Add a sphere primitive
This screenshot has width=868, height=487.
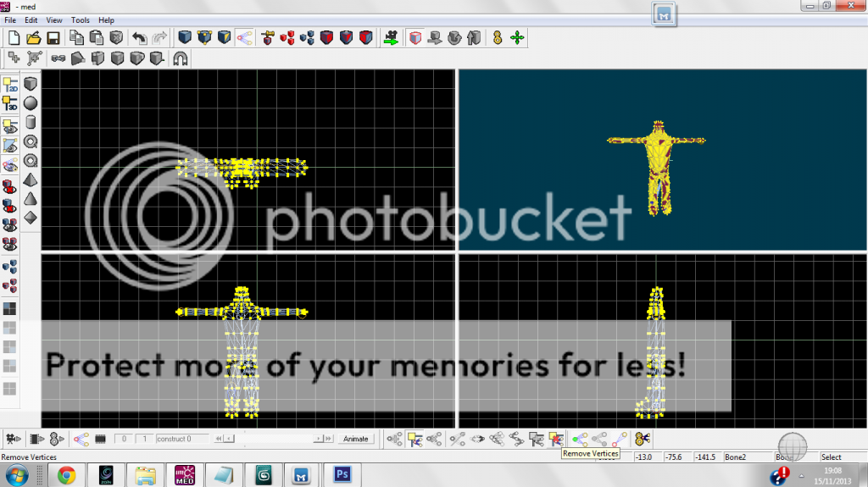31,103
